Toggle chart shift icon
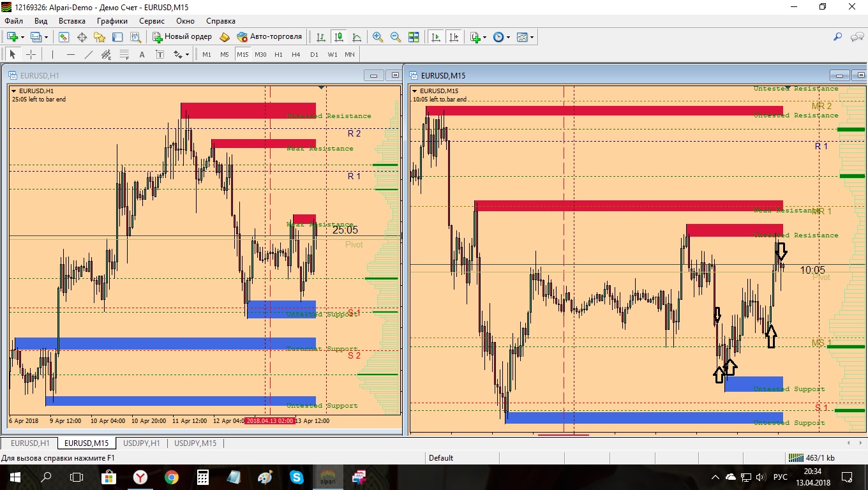Viewport: 868px width, 490px height. (x=454, y=37)
